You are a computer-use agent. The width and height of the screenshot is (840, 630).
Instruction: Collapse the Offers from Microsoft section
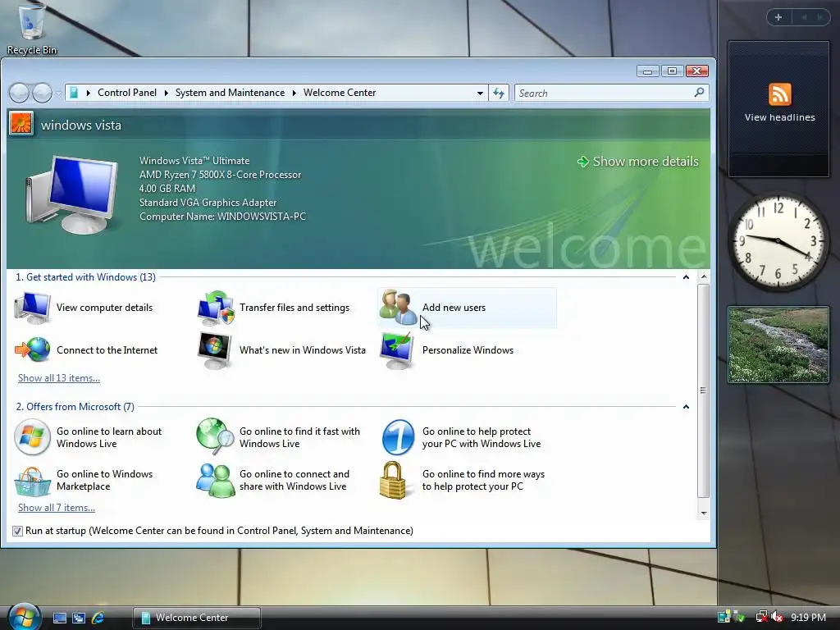click(x=686, y=407)
